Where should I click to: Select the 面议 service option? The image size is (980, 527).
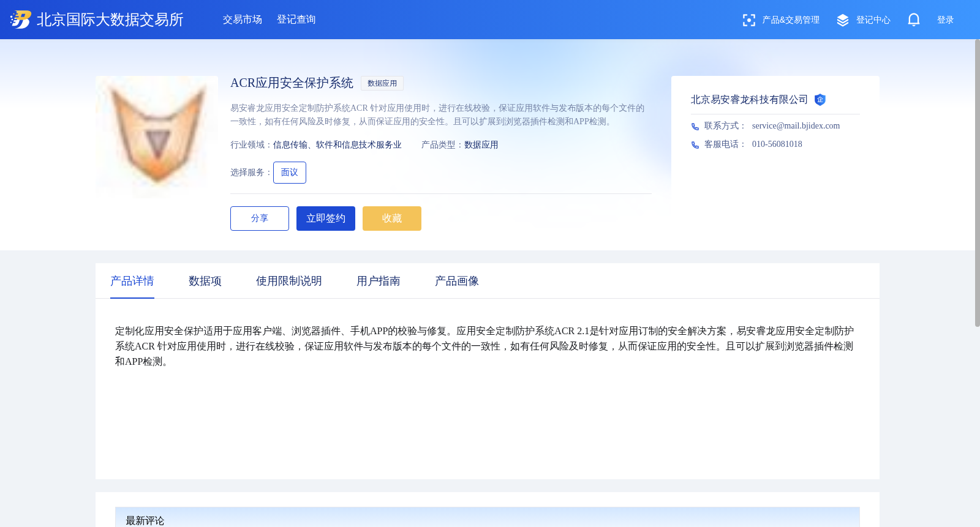pyautogui.click(x=290, y=173)
